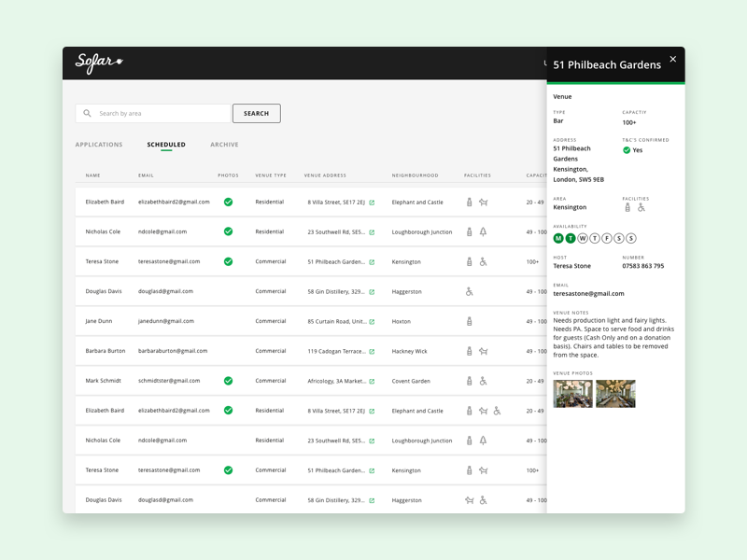Screen dimensions: 747x560
Task: Select the Mark Schmidt name cell
Action: click(104, 381)
